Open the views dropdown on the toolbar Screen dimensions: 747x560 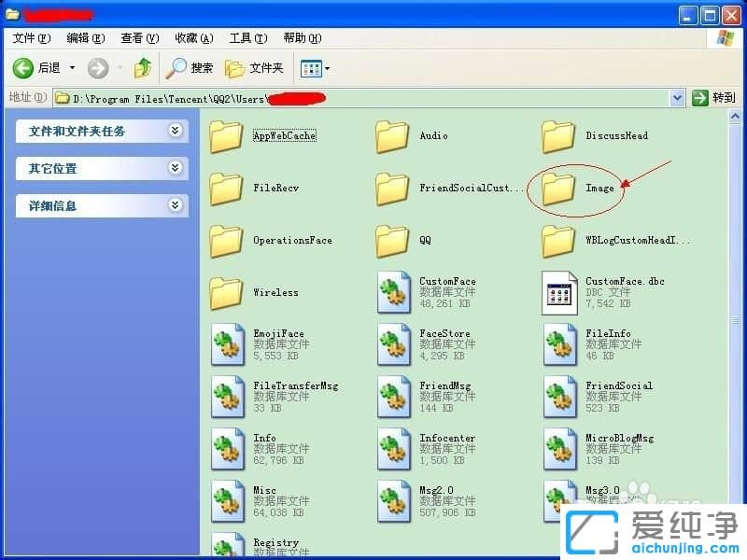click(x=327, y=67)
